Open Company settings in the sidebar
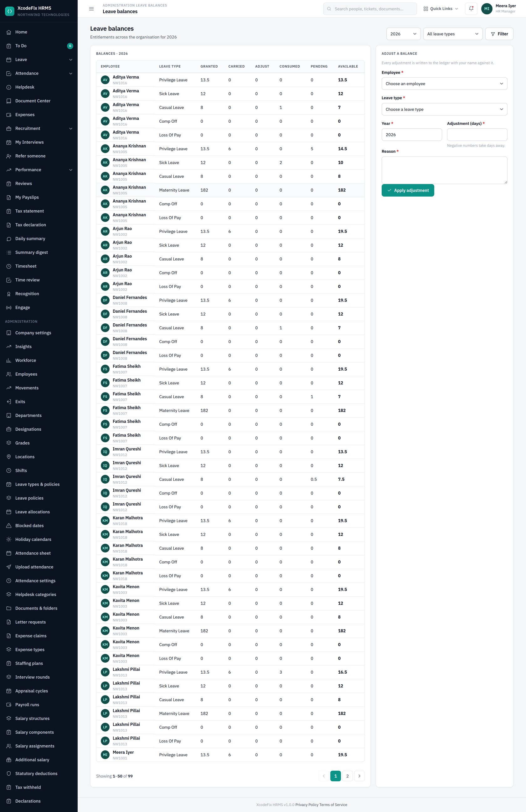 [39, 333]
